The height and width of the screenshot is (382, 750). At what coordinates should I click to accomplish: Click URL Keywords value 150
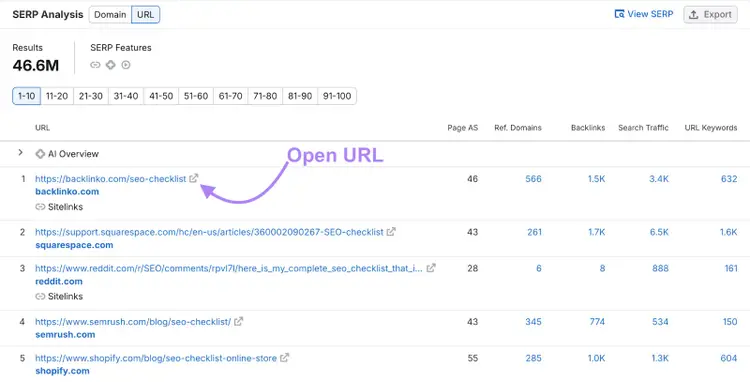click(x=730, y=322)
